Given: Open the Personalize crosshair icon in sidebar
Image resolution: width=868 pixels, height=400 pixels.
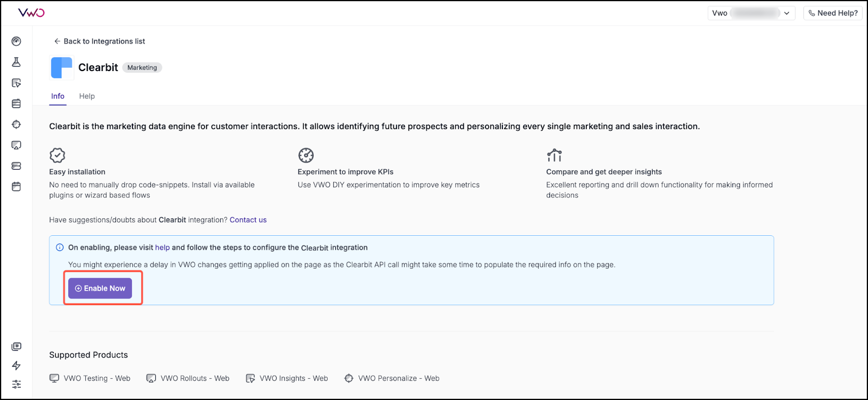Looking at the screenshot, I should pos(16,125).
